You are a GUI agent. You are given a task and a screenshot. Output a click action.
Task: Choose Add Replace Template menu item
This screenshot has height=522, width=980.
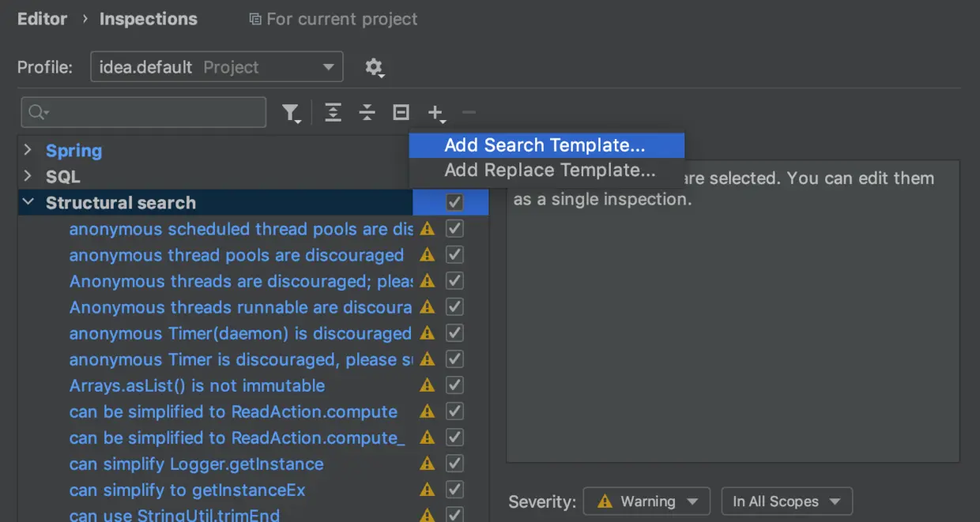[x=549, y=170]
